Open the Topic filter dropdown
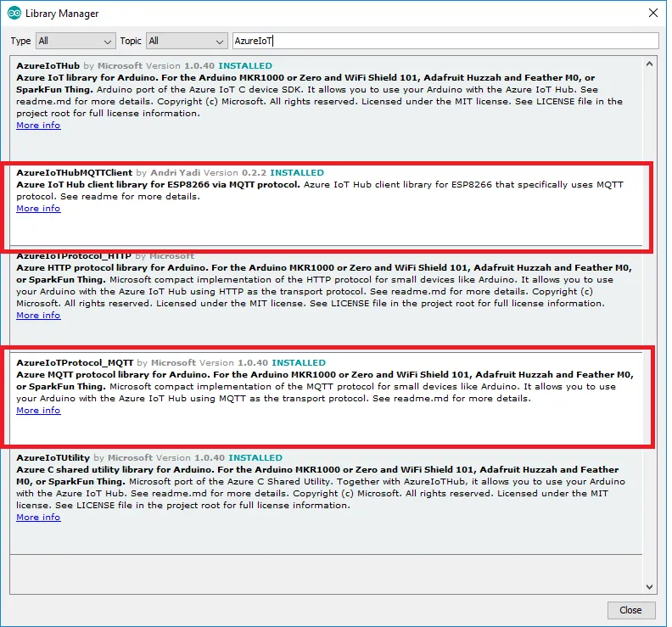This screenshot has height=627, width=672. tap(187, 41)
